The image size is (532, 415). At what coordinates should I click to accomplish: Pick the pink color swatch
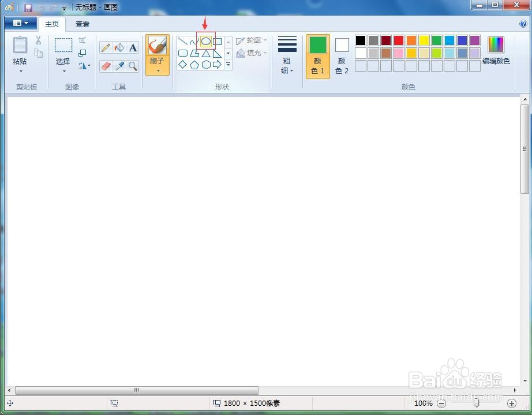point(398,53)
